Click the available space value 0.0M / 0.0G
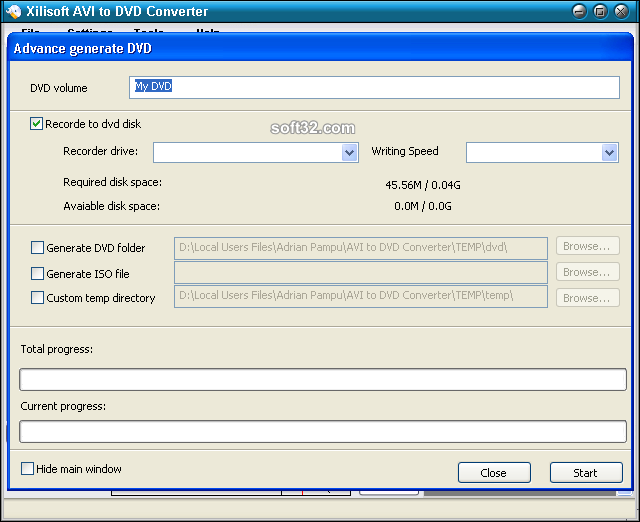The width and height of the screenshot is (640, 522). point(423,206)
